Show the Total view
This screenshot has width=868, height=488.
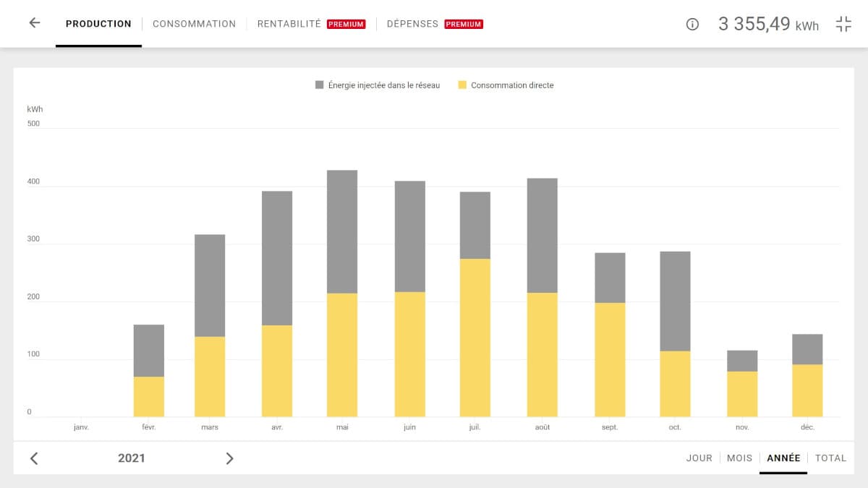click(830, 458)
